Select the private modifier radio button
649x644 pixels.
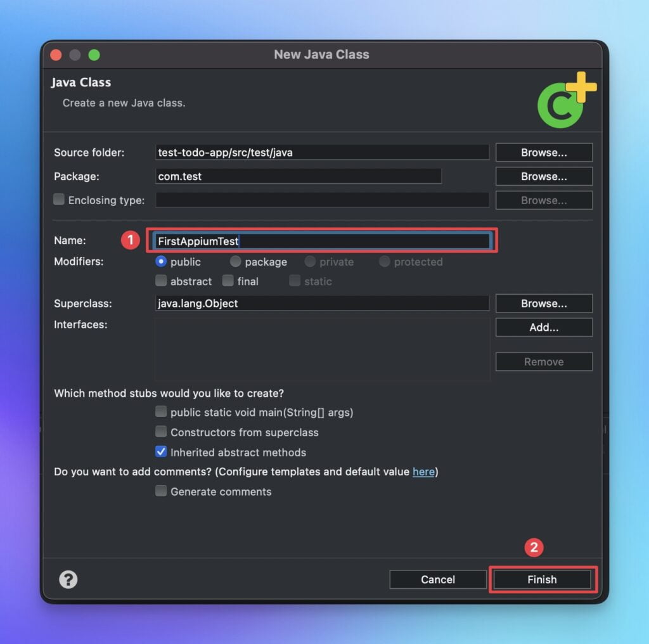310,262
